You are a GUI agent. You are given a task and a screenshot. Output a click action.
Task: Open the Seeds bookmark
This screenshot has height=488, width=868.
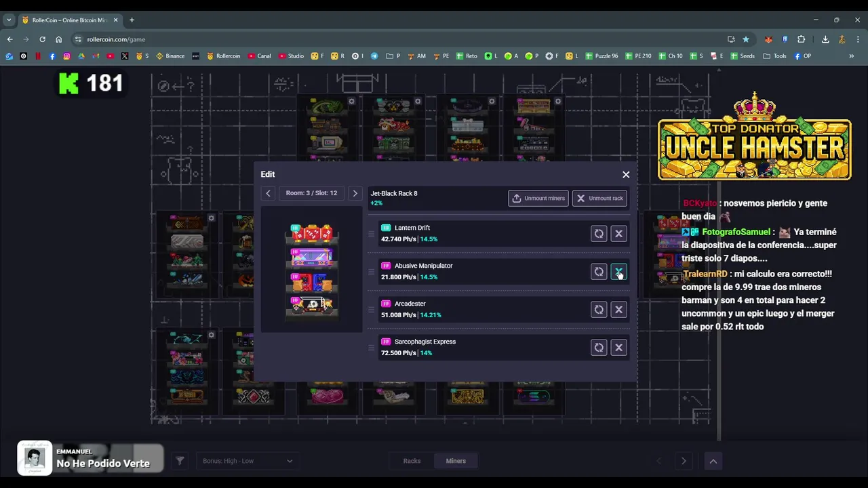(743, 56)
